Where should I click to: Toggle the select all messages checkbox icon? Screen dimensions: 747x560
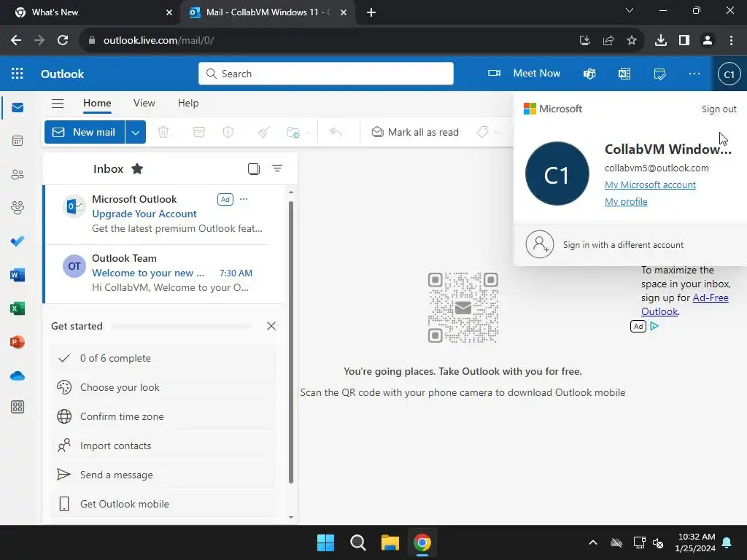254,168
